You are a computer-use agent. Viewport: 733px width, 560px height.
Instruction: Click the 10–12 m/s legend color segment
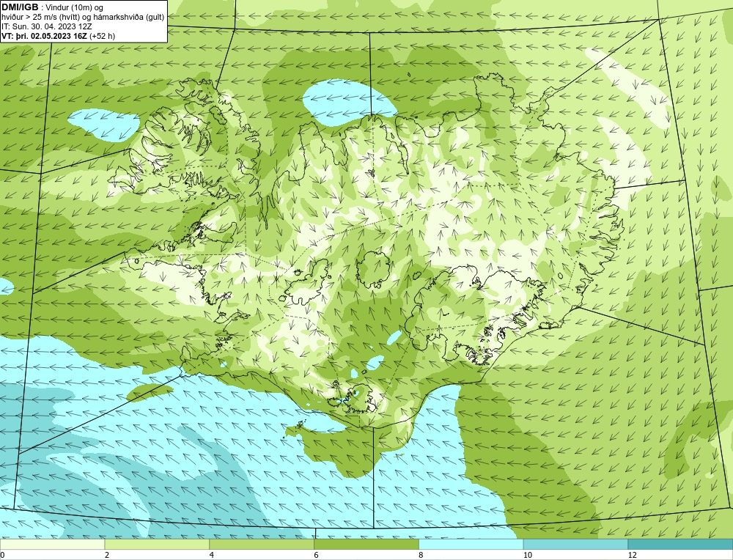pyautogui.click(x=576, y=545)
